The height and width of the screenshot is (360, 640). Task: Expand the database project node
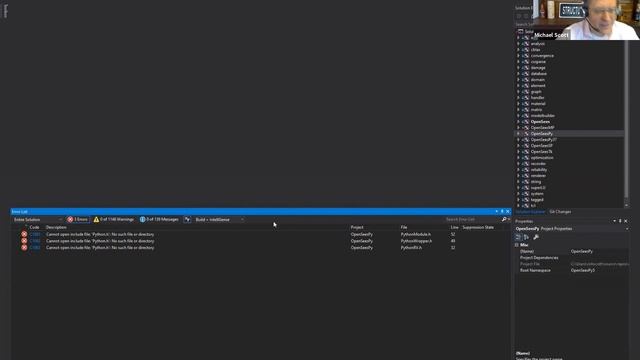(518, 73)
